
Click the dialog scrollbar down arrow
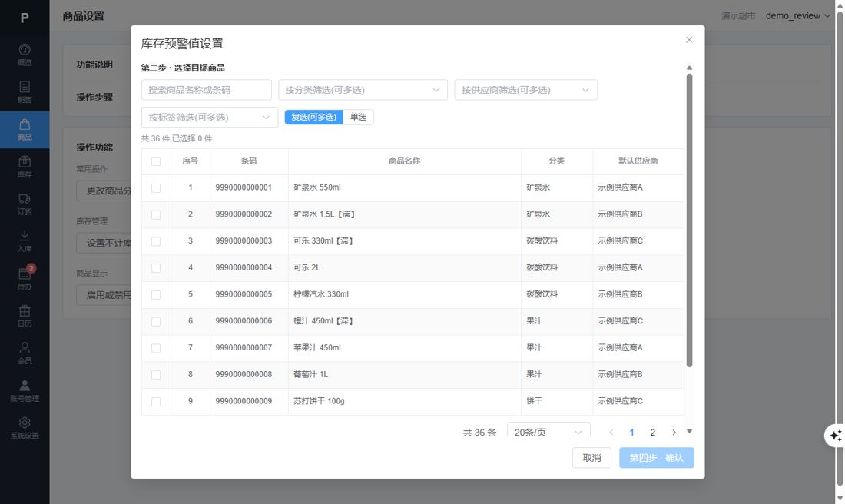(x=689, y=431)
